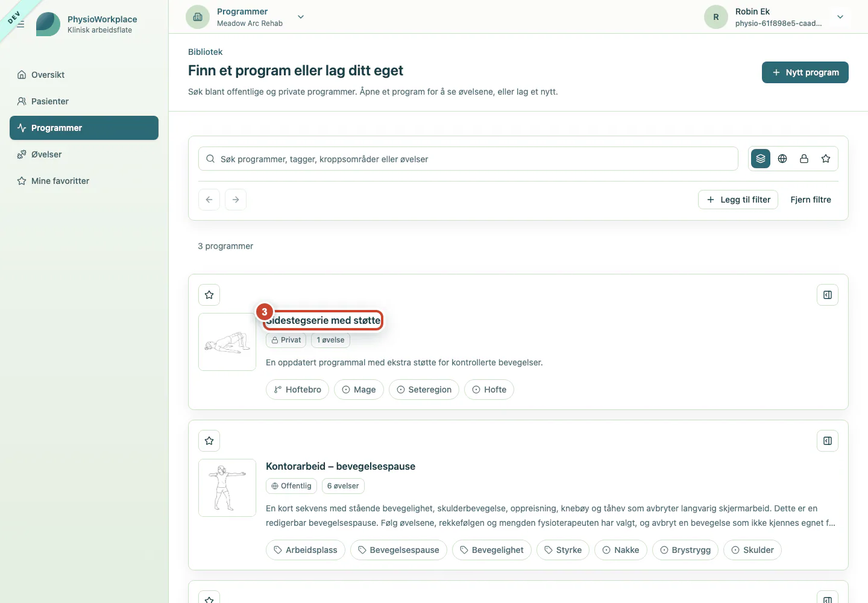Select the Mage body area tag

[x=359, y=390]
